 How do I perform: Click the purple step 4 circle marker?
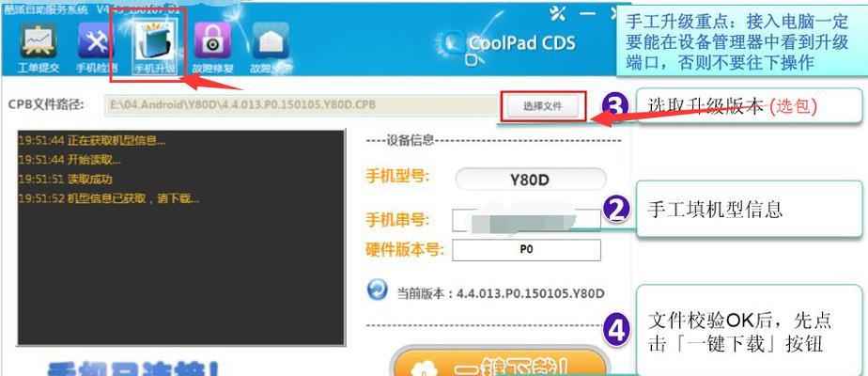coord(616,330)
